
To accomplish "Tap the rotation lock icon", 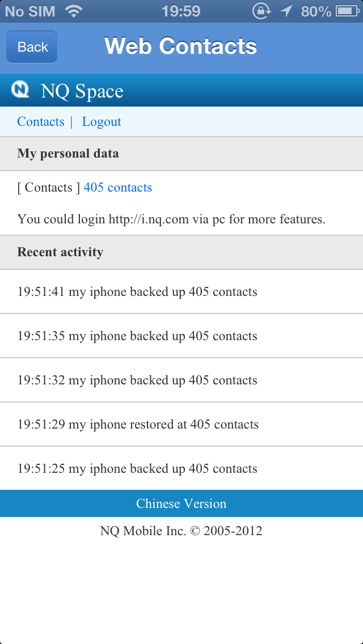I will point(261,11).
